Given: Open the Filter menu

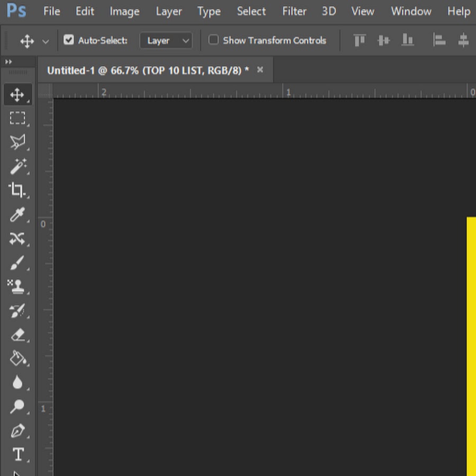Looking at the screenshot, I should coord(294,11).
